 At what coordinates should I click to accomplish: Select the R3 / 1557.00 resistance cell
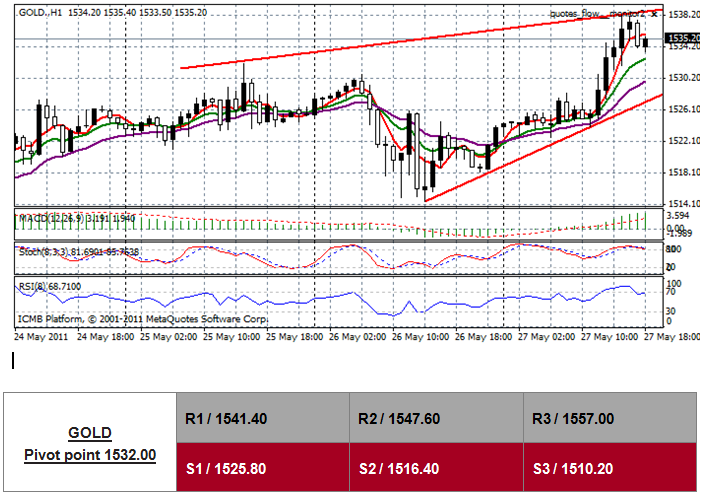click(610, 417)
